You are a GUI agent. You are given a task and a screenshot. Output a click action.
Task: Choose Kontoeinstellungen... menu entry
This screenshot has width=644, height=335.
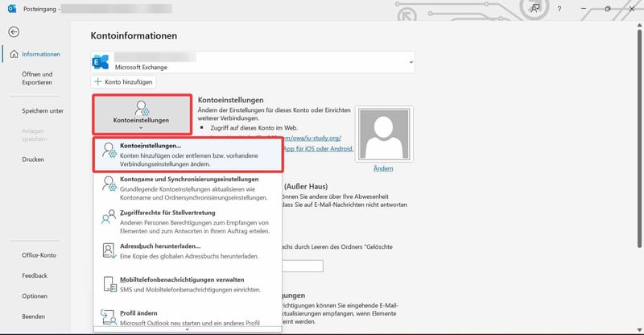coord(188,155)
